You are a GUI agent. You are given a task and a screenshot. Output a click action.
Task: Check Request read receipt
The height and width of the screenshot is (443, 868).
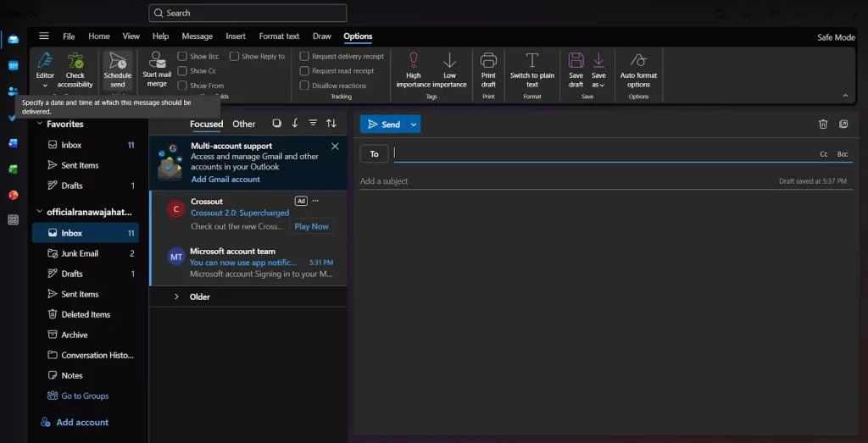(x=304, y=71)
